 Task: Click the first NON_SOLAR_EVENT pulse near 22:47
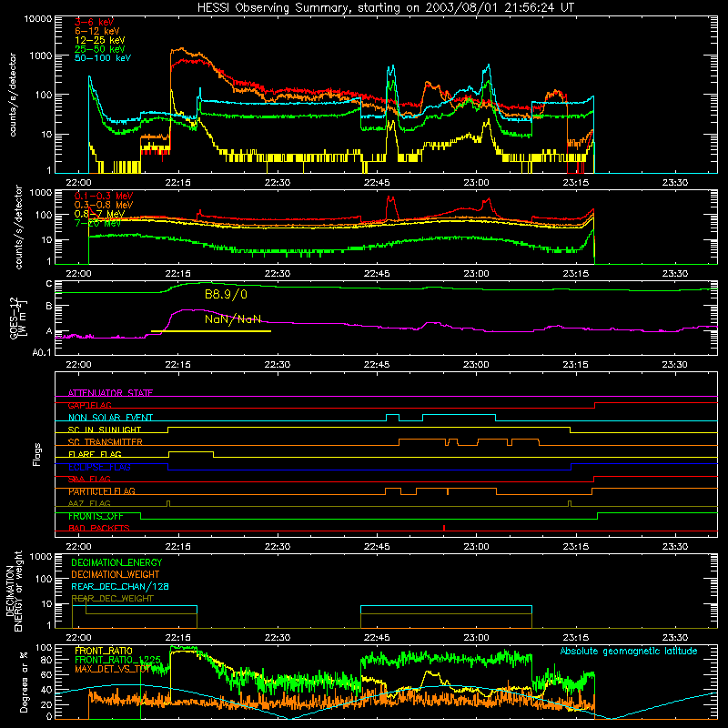coord(393,416)
